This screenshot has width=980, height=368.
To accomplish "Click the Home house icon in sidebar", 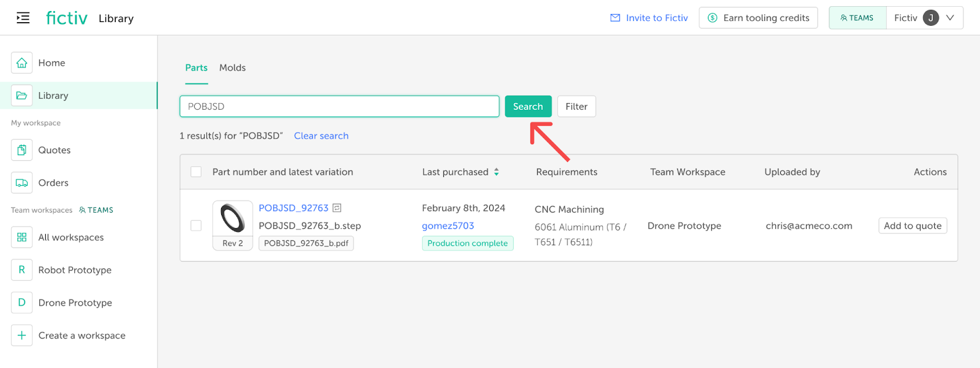I will (21, 63).
